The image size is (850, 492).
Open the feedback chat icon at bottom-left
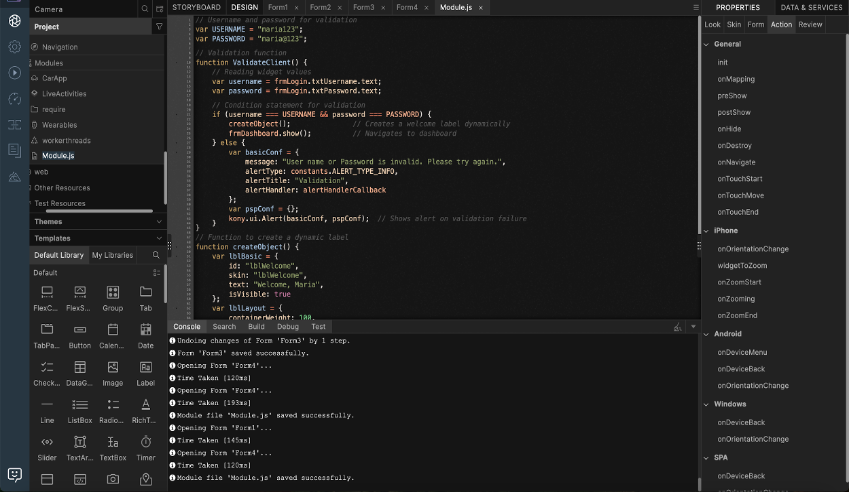pos(14,474)
